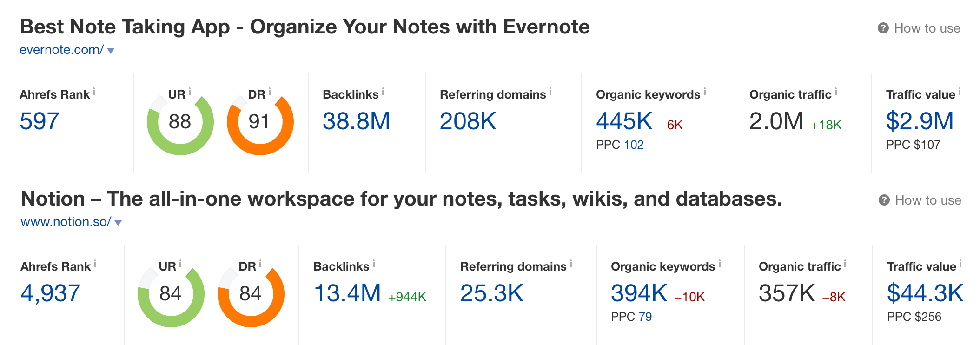This screenshot has height=345, width=980.
Task: Click the PPC $107 text
Action: coord(913,145)
